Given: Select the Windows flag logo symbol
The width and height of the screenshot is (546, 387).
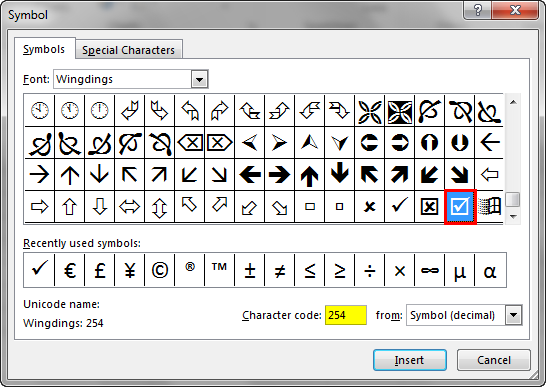Looking at the screenshot, I should [x=490, y=207].
